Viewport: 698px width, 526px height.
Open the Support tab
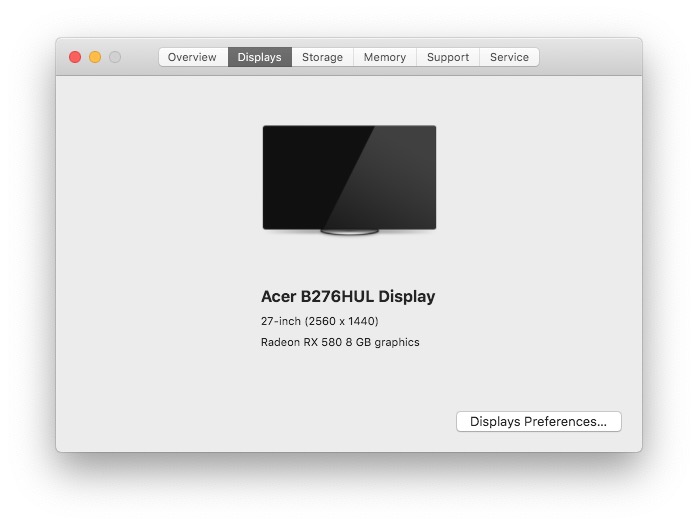click(448, 57)
